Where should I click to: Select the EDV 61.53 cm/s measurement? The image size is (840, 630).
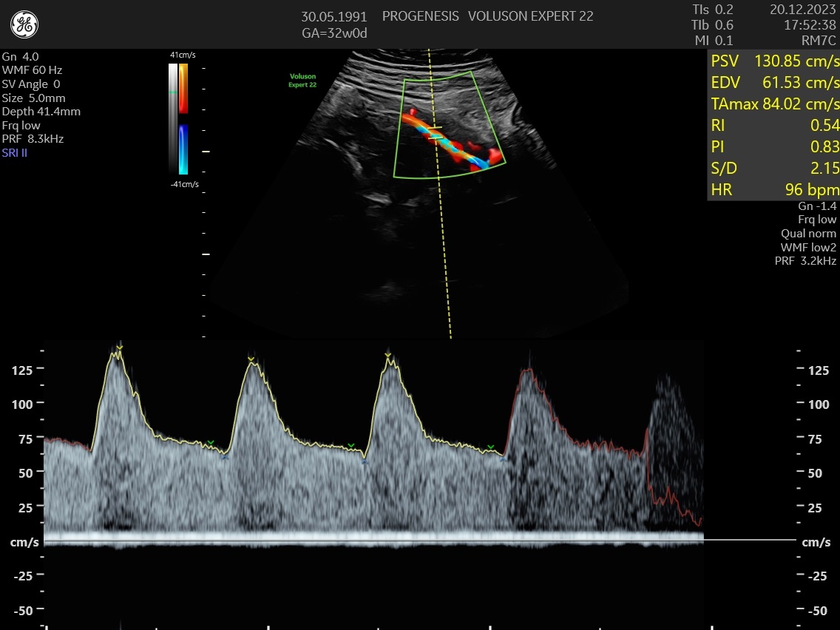[774, 82]
